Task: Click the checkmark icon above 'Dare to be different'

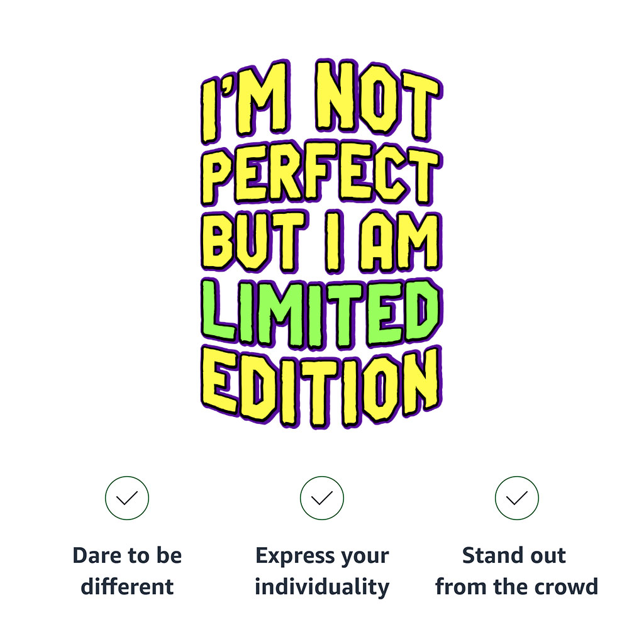Action: [x=127, y=498]
